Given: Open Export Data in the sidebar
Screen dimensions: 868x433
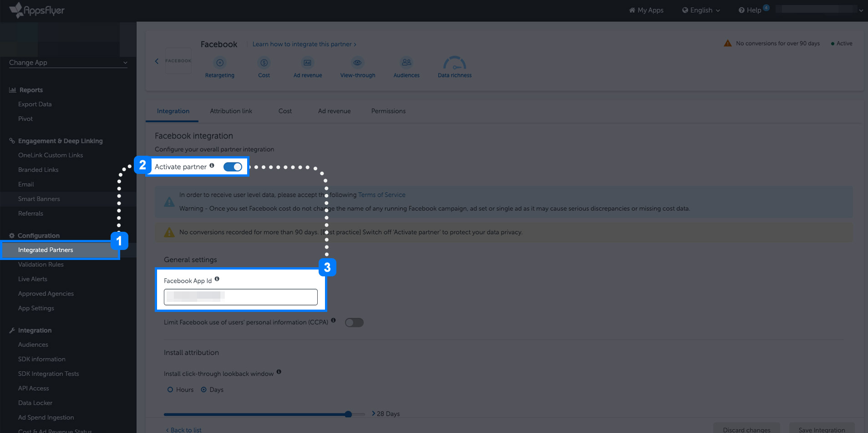Looking at the screenshot, I should (x=35, y=104).
